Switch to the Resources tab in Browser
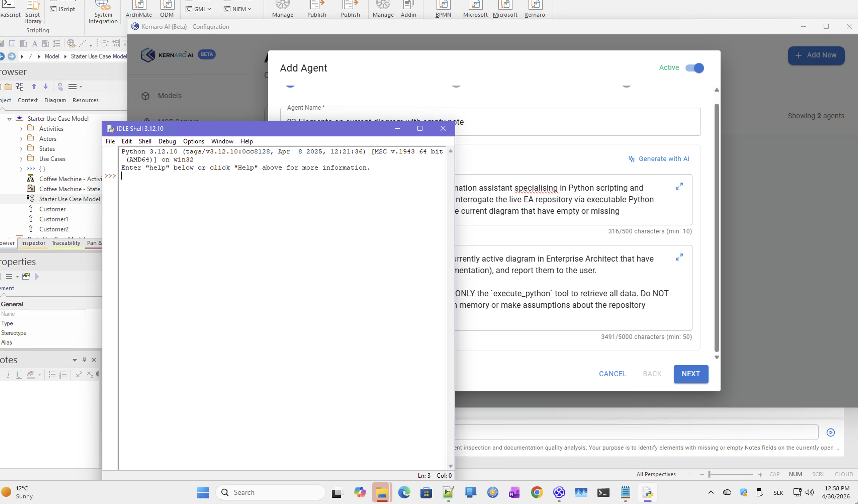The height and width of the screenshot is (504, 858). point(85,100)
